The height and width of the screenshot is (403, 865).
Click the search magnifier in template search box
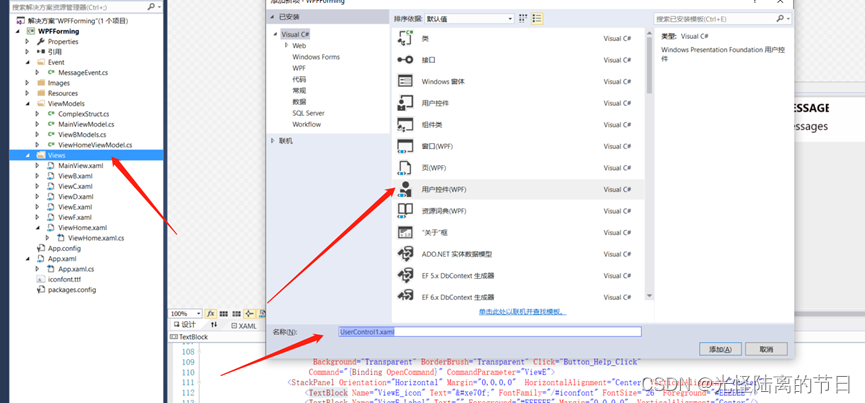(779, 18)
